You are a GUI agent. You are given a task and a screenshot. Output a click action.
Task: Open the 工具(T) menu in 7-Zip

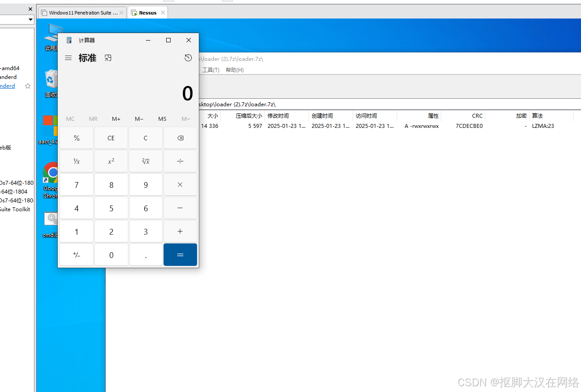211,70
